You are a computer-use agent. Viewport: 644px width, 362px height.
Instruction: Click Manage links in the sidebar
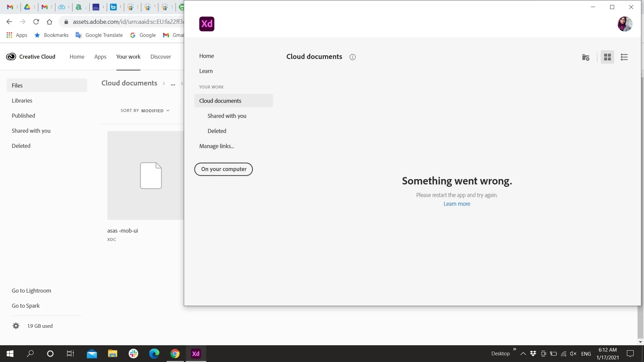pyautogui.click(x=216, y=146)
